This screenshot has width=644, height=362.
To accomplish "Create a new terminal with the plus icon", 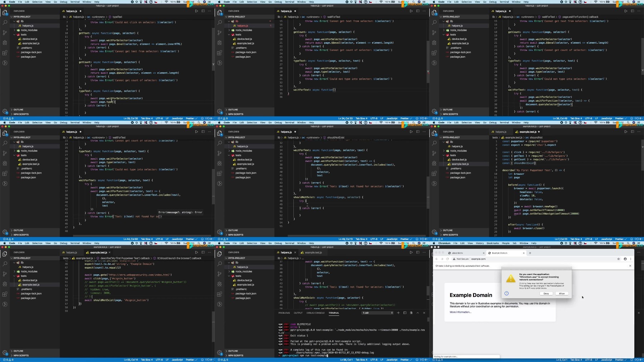I will (398, 313).
